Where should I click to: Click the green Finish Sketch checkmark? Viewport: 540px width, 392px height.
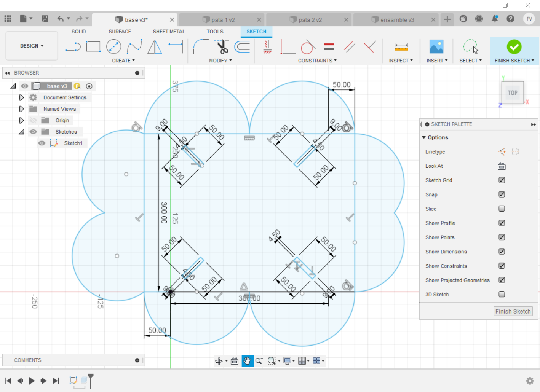[x=514, y=47]
